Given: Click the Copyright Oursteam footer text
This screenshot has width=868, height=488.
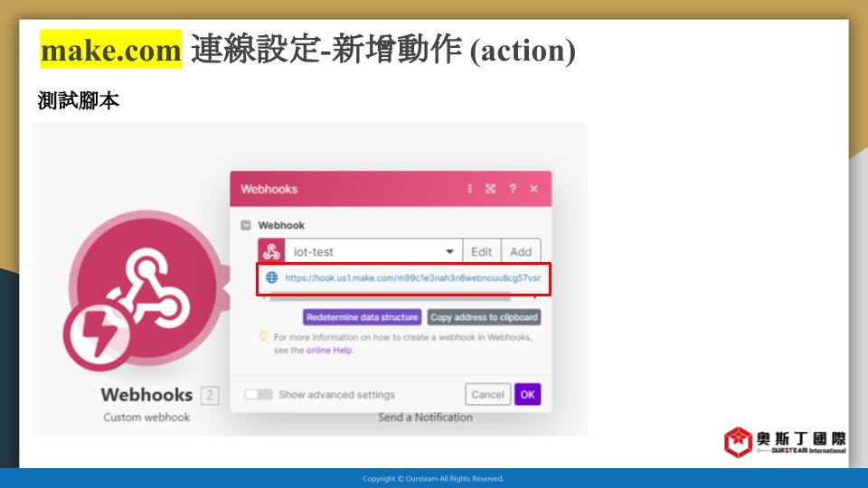Looking at the screenshot, I should point(433,479).
